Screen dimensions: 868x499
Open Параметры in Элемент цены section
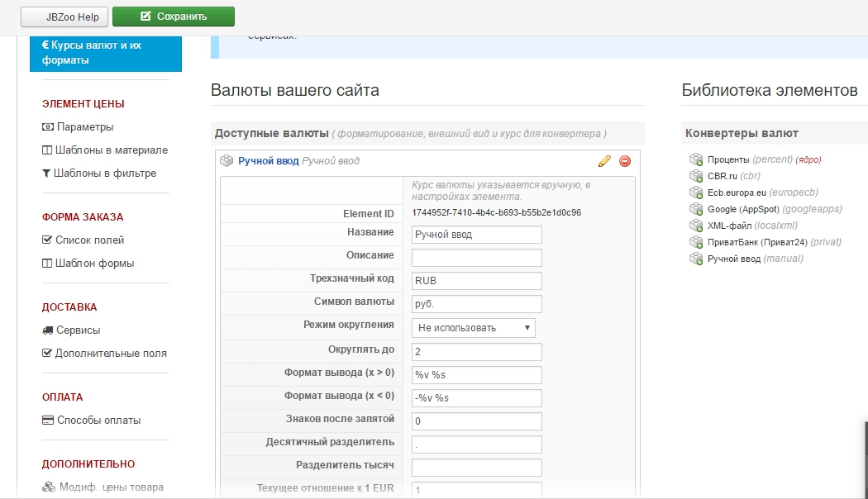click(84, 127)
